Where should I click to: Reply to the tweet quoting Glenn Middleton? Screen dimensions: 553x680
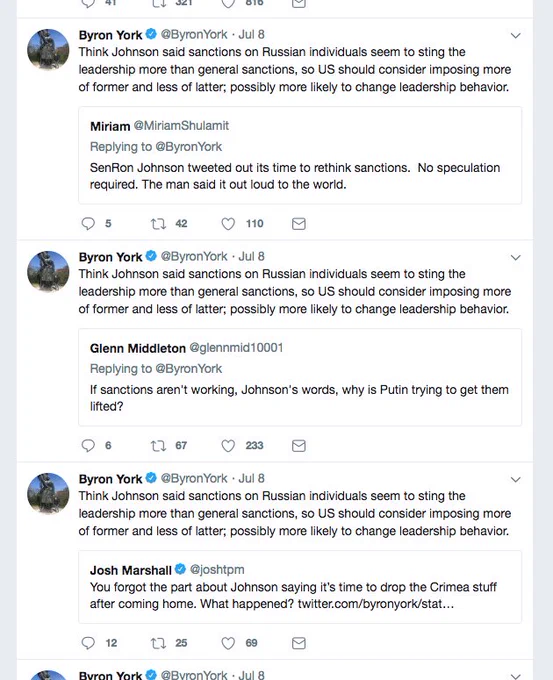point(88,446)
